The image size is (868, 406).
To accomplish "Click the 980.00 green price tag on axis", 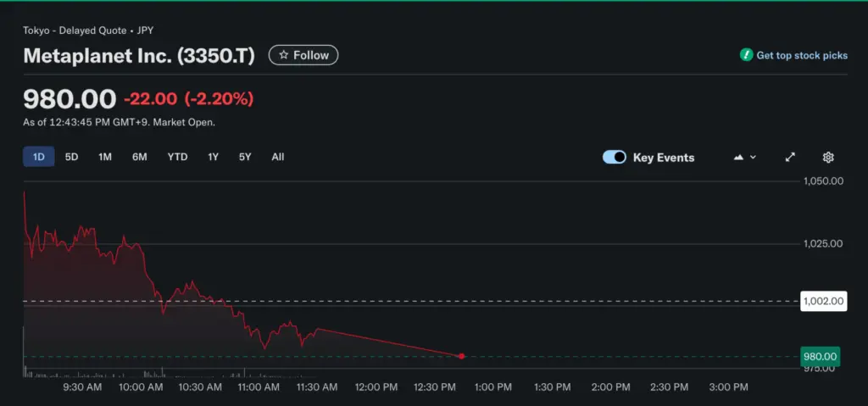I will 821,356.
